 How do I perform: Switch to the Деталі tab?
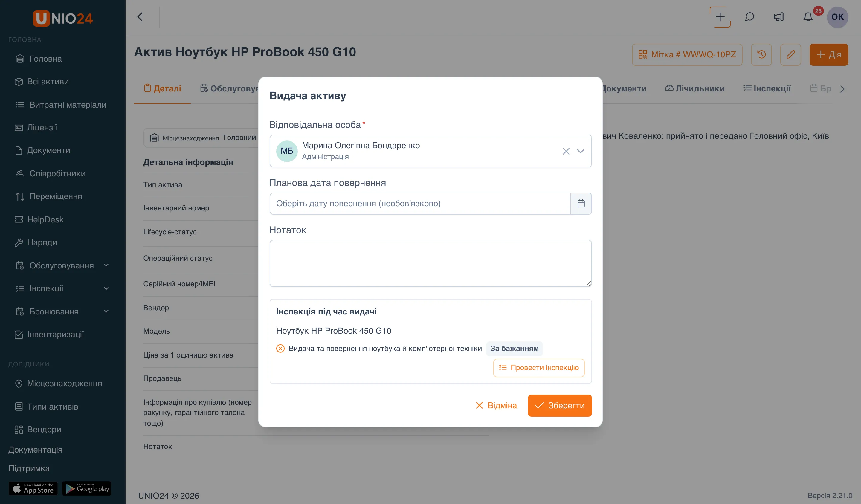(162, 88)
